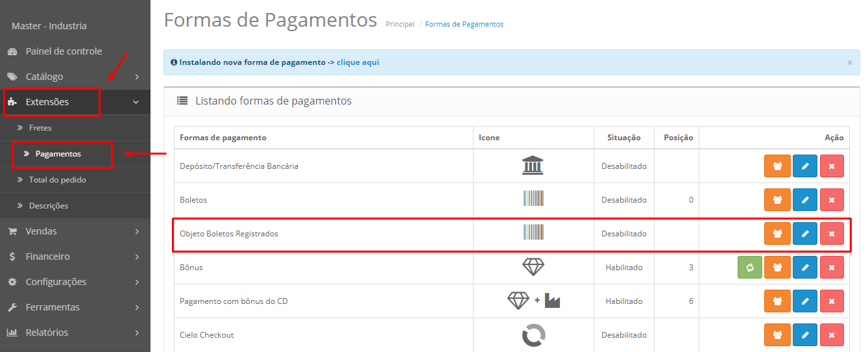
Task: Edit Objeto Boletos Registrados with the pencil button
Action: pos(805,234)
